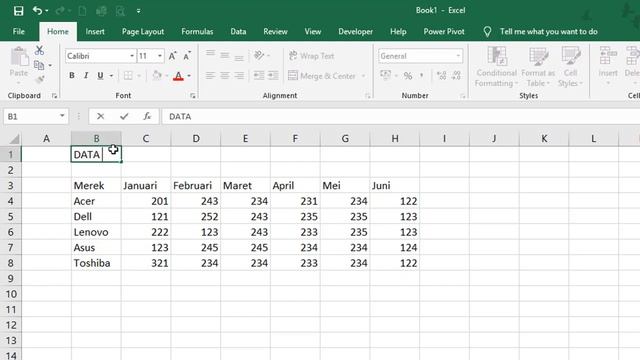Open the Calibri font name dropdown

[x=132, y=56]
